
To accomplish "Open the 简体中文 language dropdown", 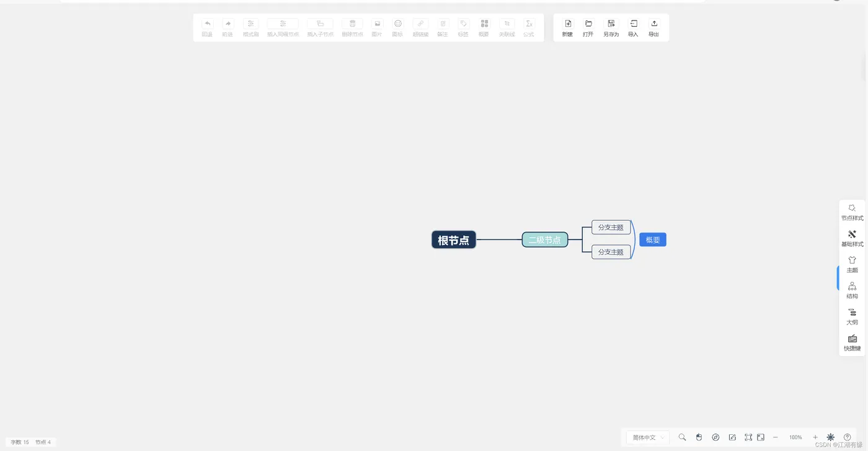I will coord(648,437).
